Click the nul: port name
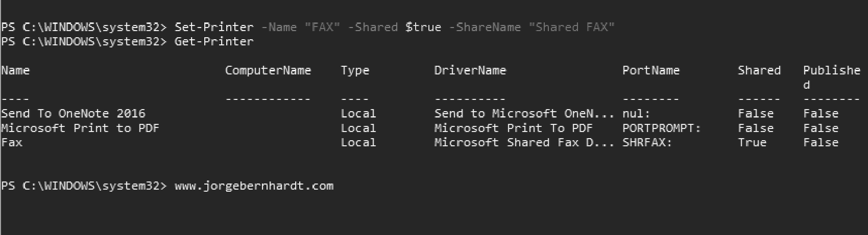Image resolution: width=868 pixels, height=235 pixels. 636,114
